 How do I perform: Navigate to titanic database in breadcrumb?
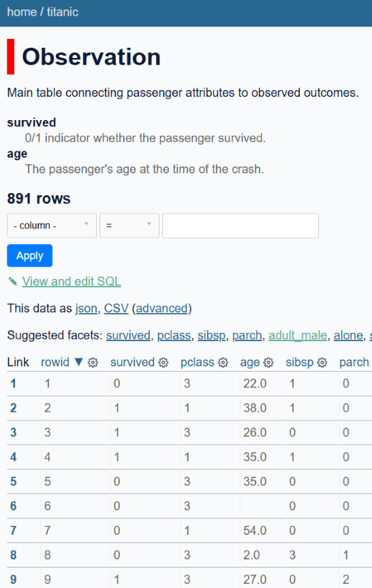coord(63,12)
